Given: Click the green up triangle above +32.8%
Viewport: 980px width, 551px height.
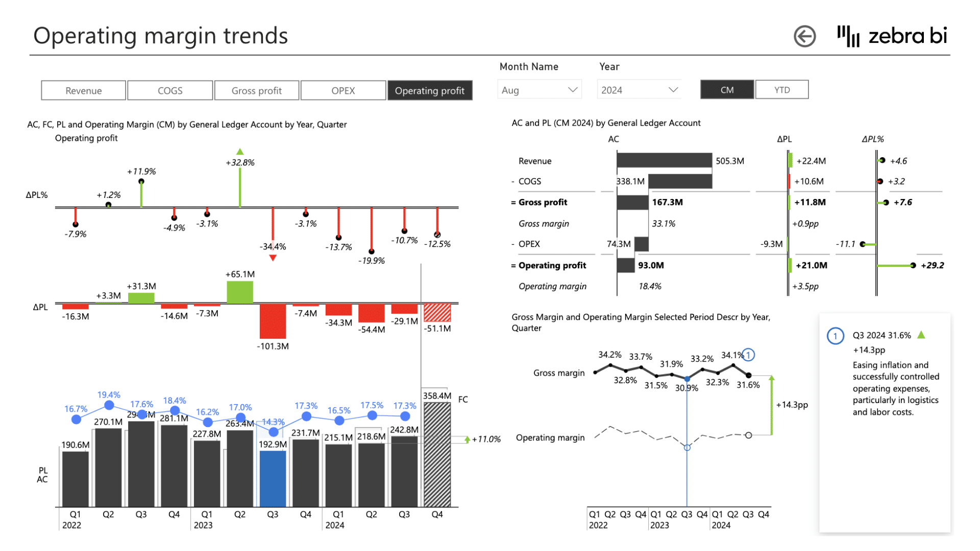Looking at the screenshot, I should (240, 152).
